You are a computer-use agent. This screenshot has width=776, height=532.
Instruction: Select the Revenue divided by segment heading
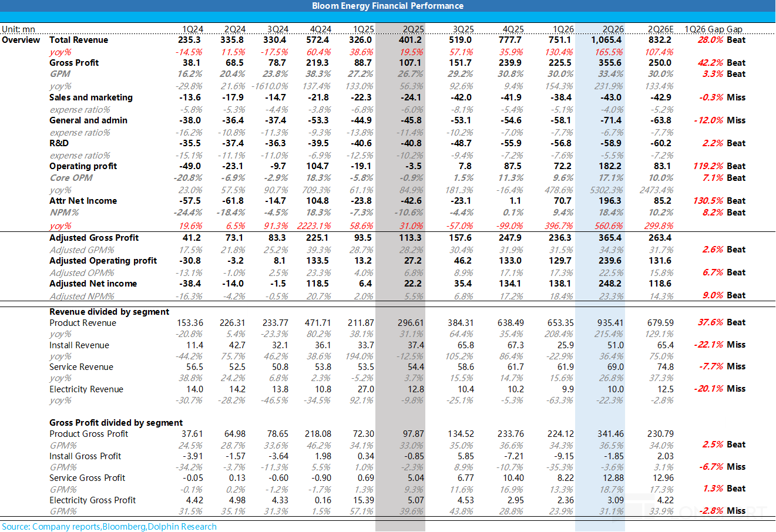pos(109,312)
